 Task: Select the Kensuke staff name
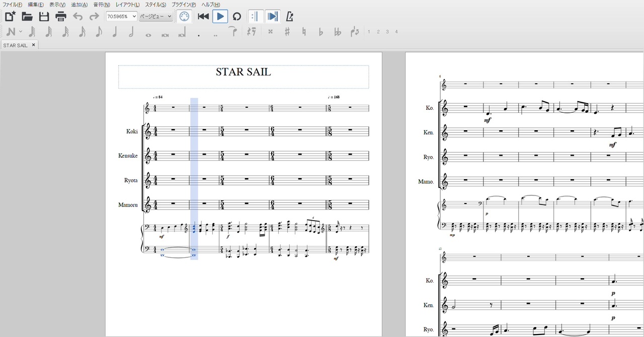coord(128,156)
